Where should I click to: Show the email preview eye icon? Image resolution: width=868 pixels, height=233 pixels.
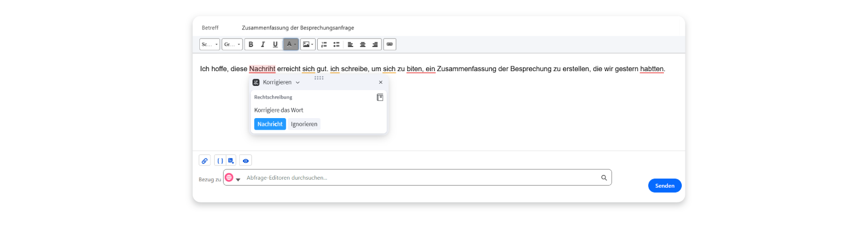[x=246, y=161]
